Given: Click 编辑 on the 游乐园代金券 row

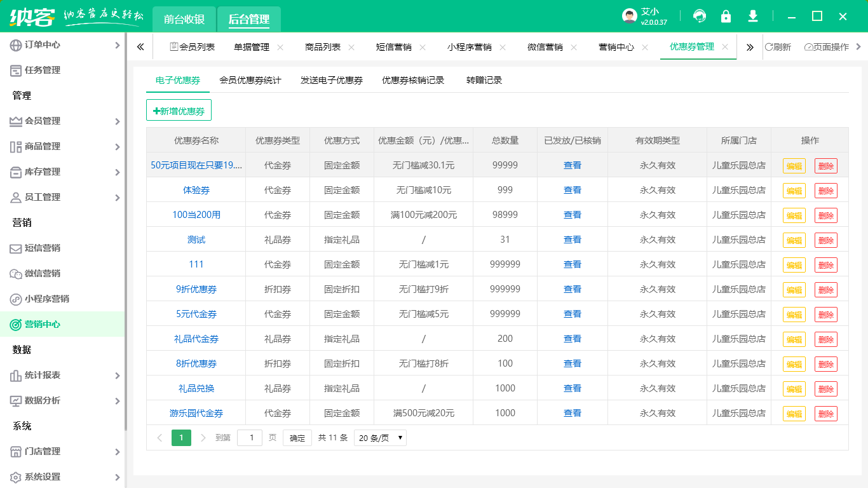Looking at the screenshot, I should tap(795, 412).
